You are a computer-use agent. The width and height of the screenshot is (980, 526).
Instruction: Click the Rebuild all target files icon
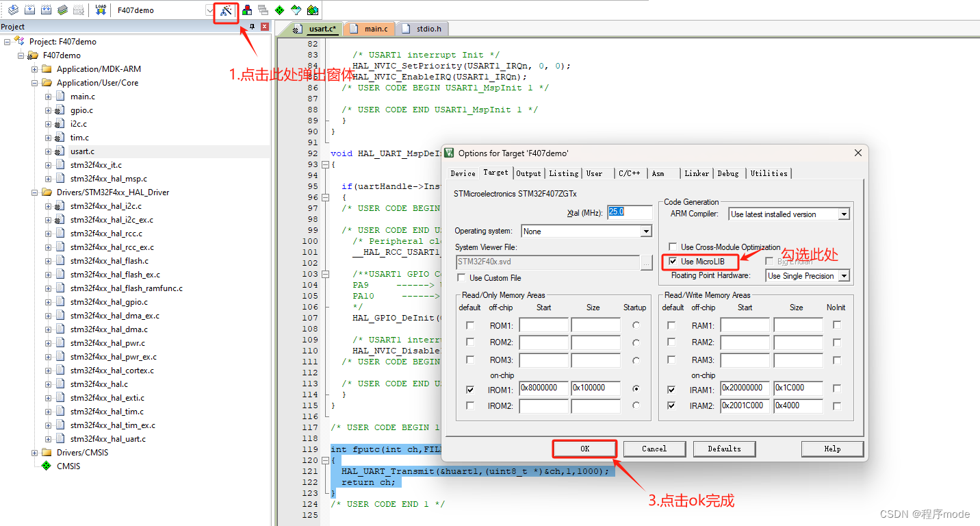[47, 10]
